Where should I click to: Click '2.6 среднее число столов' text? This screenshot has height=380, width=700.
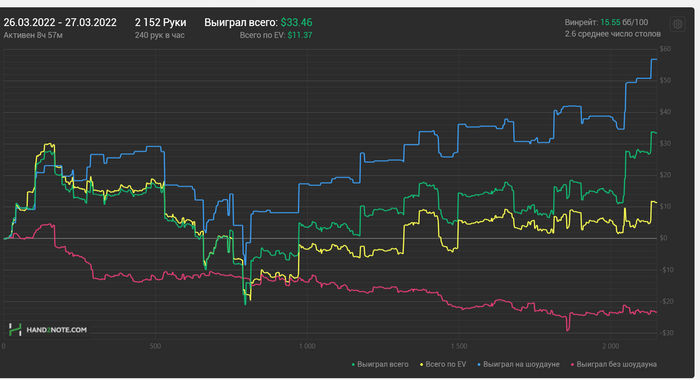pos(612,34)
